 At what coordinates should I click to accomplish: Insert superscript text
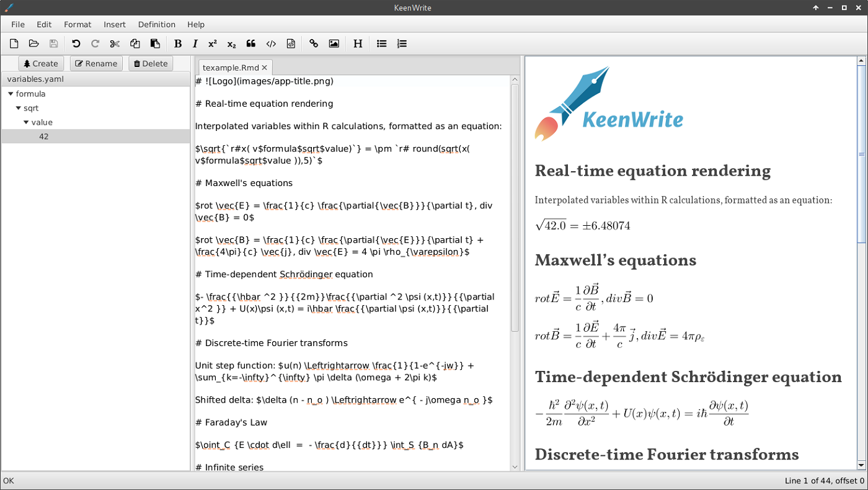coord(213,43)
